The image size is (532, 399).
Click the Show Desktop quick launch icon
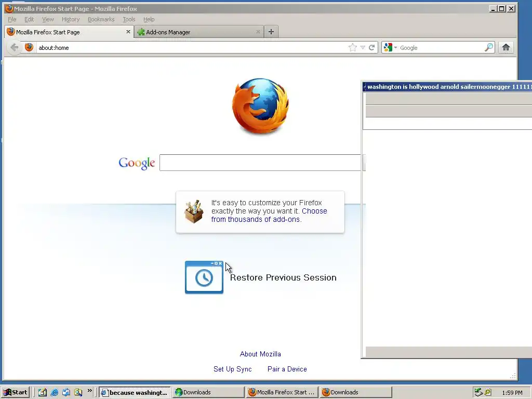(66, 392)
